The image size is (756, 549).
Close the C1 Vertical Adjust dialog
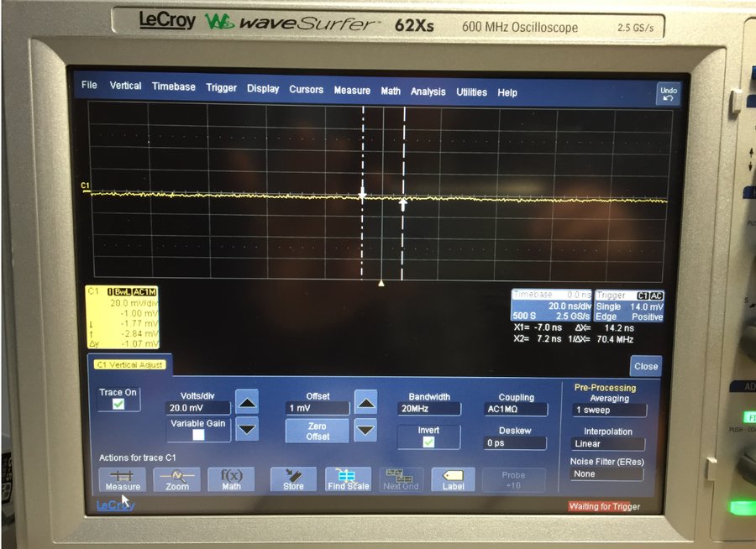tap(646, 366)
